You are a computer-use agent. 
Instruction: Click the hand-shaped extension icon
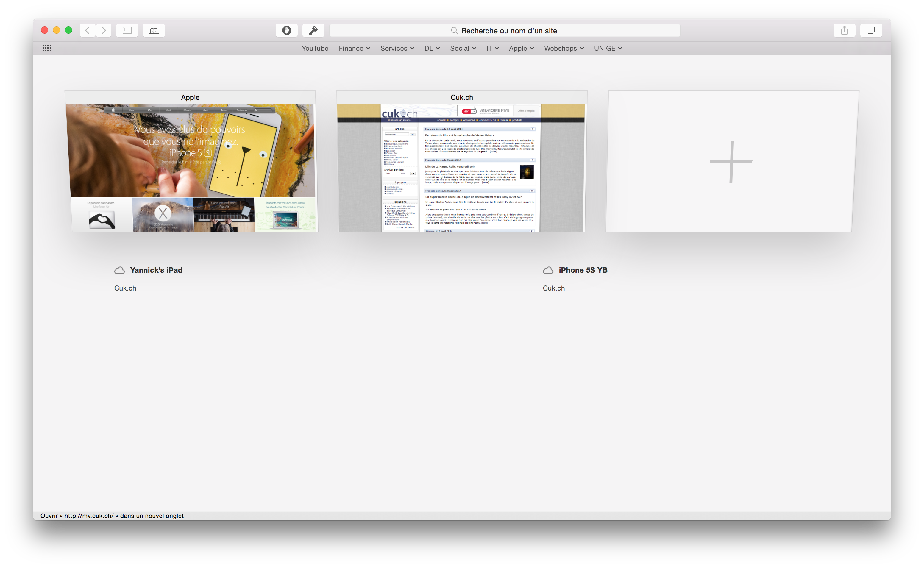(287, 30)
